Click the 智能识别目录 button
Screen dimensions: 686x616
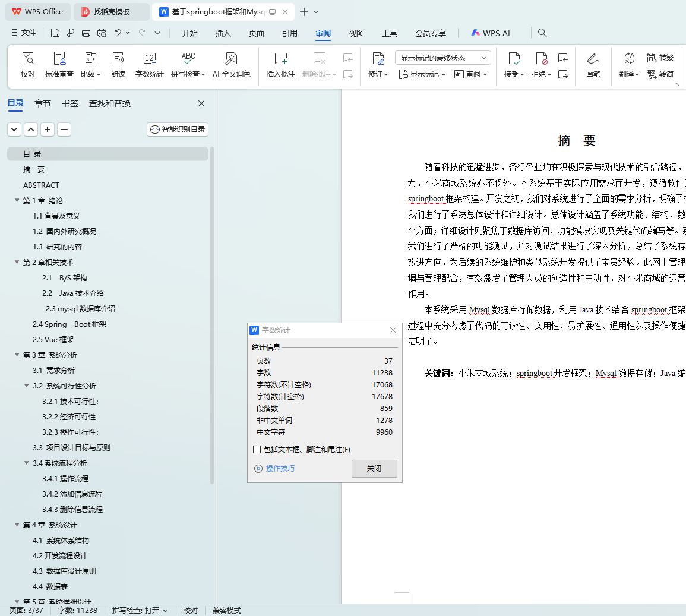178,129
